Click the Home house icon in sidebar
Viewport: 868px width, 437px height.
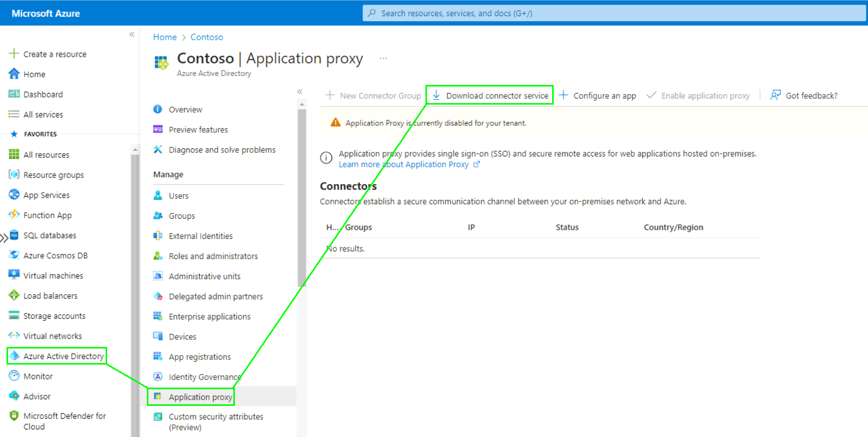pyautogui.click(x=14, y=74)
